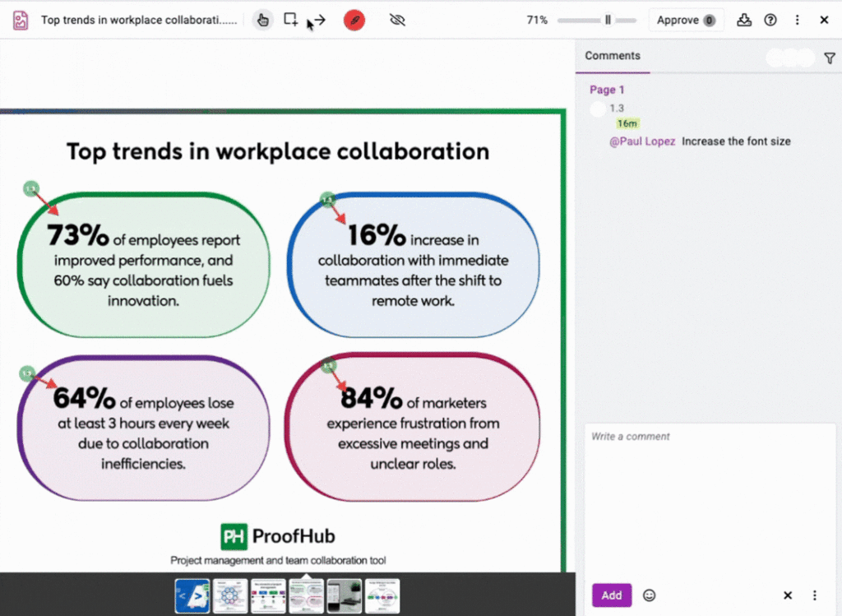
Task: Adjust the zoom level slider
Action: click(x=608, y=20)
